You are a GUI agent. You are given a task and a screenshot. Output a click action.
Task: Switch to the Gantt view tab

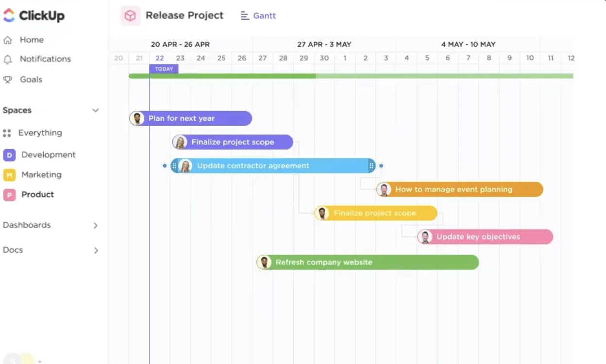[258, 16]
